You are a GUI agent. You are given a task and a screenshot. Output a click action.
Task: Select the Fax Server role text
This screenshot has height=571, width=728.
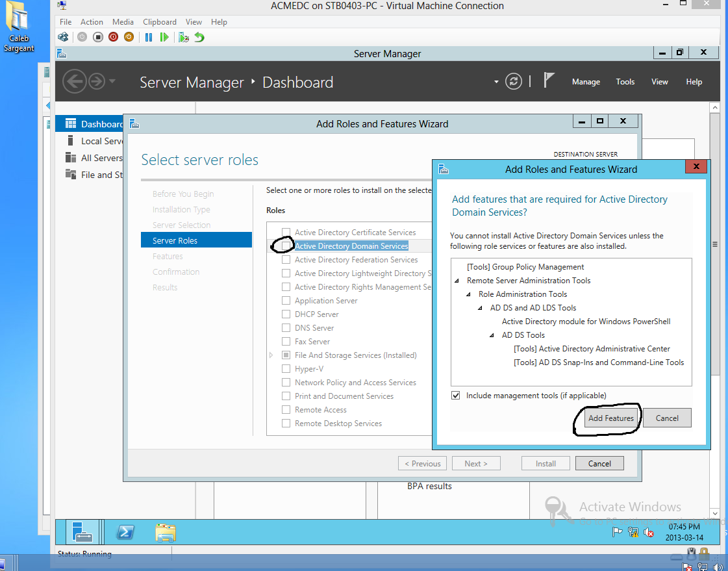[x=312, y=342]
